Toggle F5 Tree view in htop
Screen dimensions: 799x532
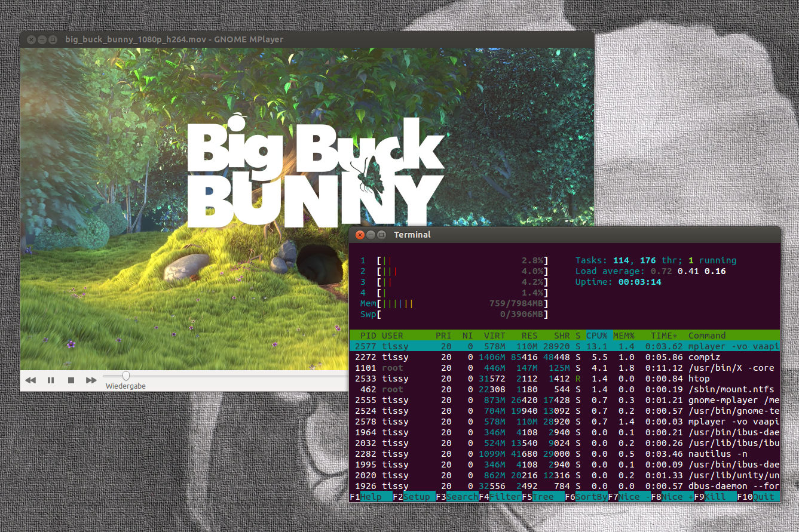tap(543, 497)
